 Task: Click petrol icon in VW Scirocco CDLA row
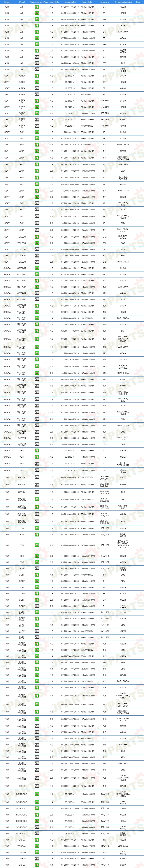point(37,821)
